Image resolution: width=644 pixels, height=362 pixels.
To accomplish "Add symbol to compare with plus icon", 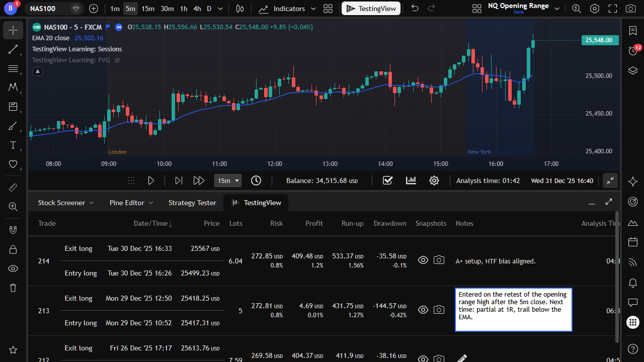I will tap(94, 9).
